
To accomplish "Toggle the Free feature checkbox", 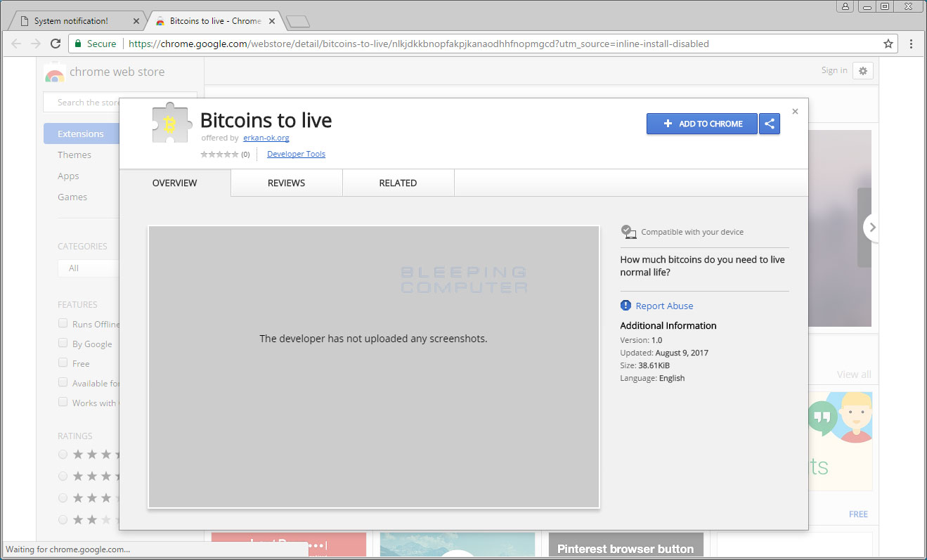I will pos(63,363).
